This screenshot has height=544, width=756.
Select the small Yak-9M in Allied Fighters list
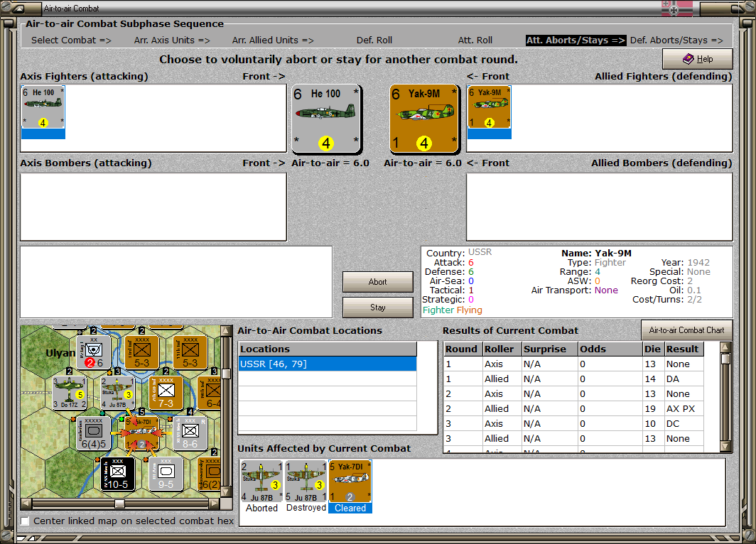(x=490, y=108)
